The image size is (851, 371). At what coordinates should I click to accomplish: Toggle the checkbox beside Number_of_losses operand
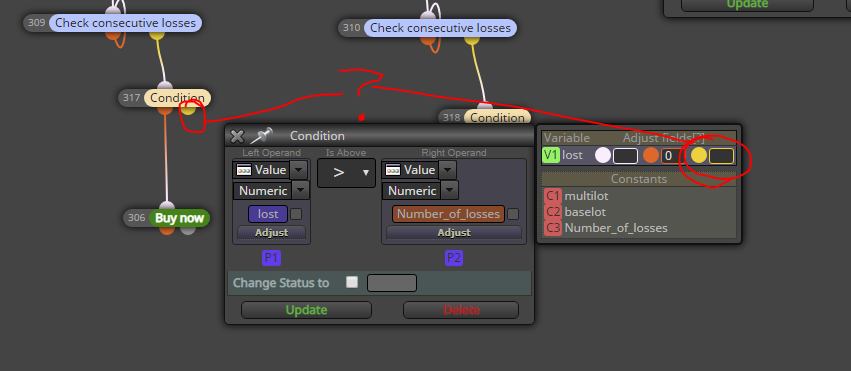(513, 214)
